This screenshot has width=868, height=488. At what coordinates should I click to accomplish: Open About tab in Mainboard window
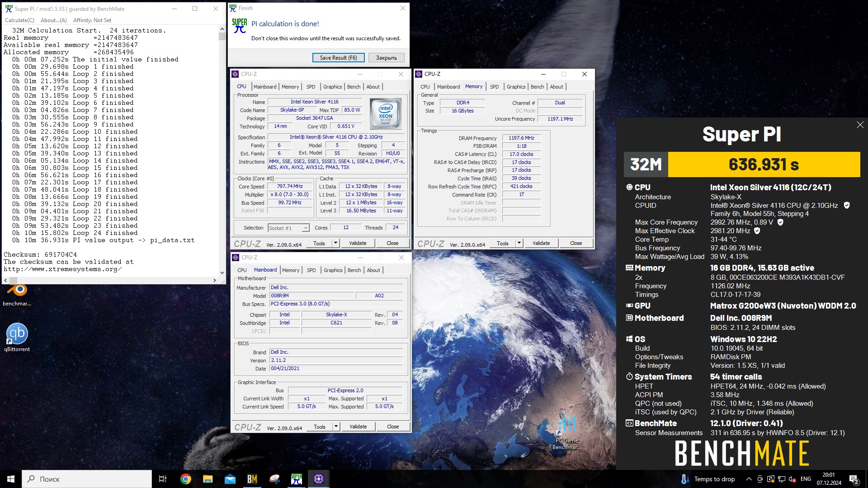click(x=373, y=270)
